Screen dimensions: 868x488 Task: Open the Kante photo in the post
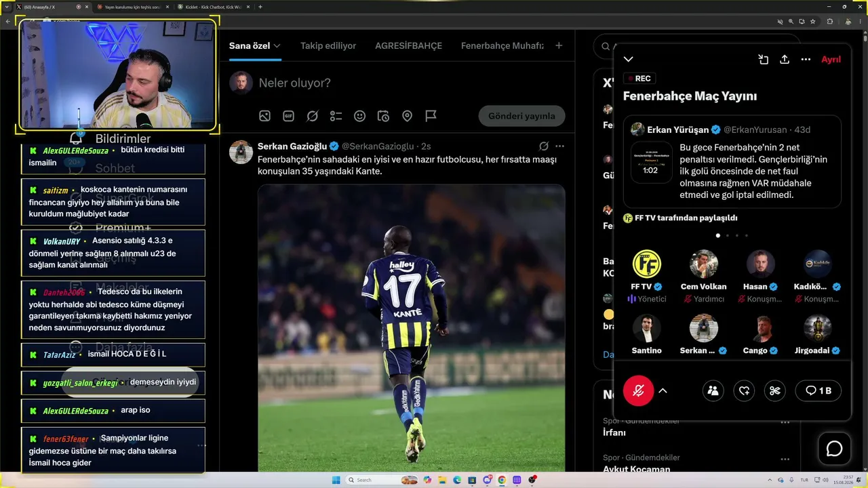(412, 328)
